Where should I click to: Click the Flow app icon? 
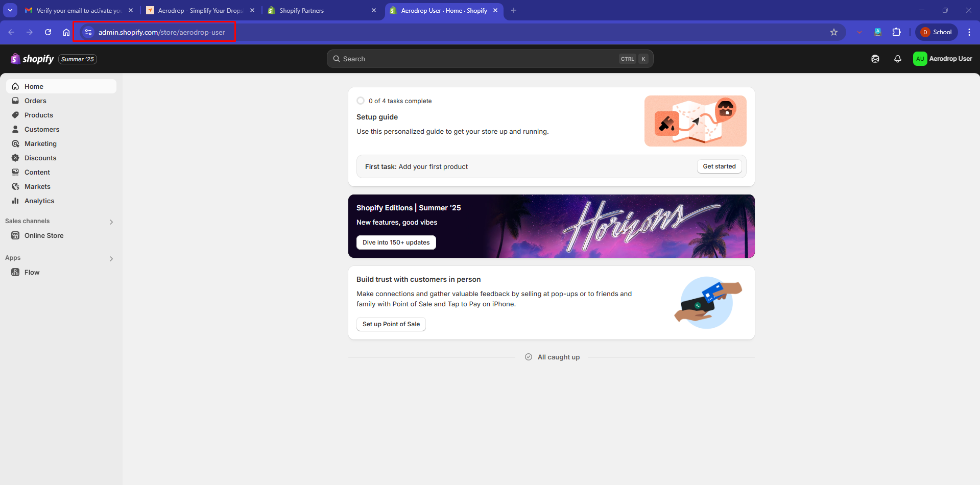tap(15, 272)
